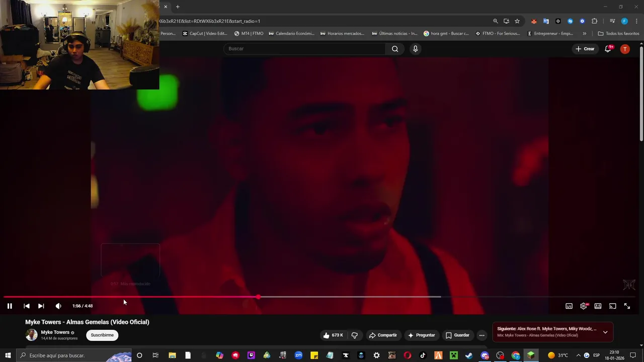This screenshot has height=362, width=644.
Task: Focus the YouTube Buscar search field
Action: (304, 49)
